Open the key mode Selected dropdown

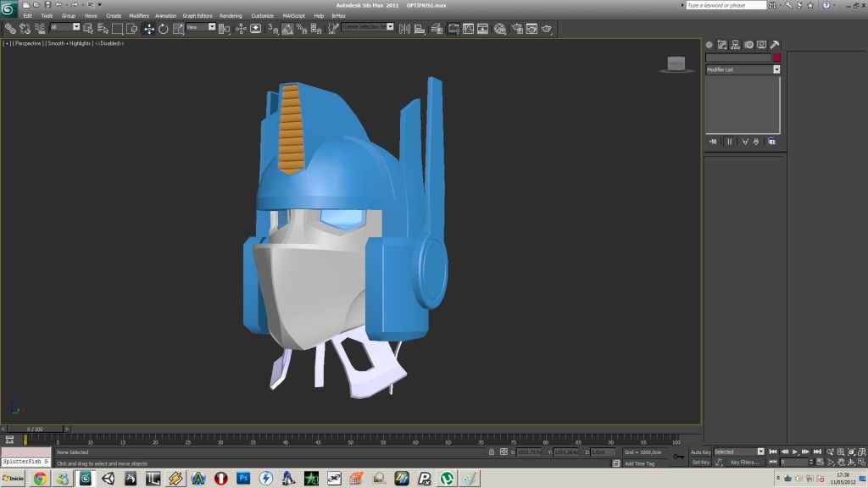tap(760, 452)
